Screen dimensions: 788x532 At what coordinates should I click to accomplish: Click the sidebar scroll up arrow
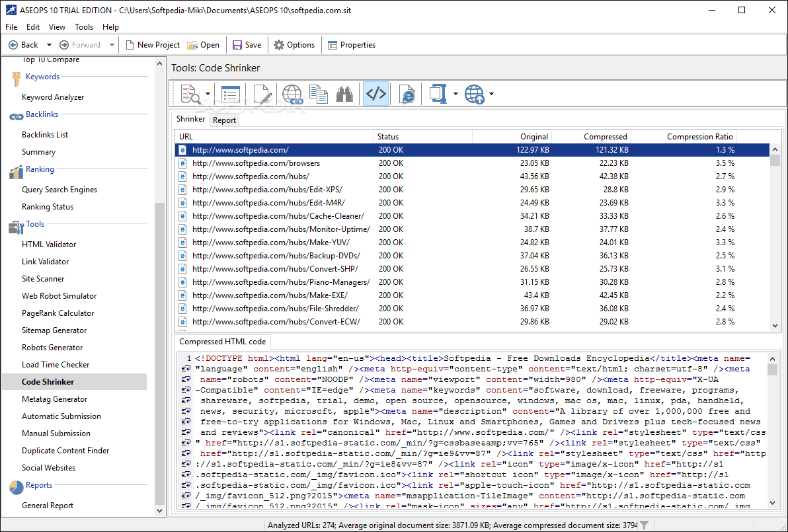click(x=159, y=64)
